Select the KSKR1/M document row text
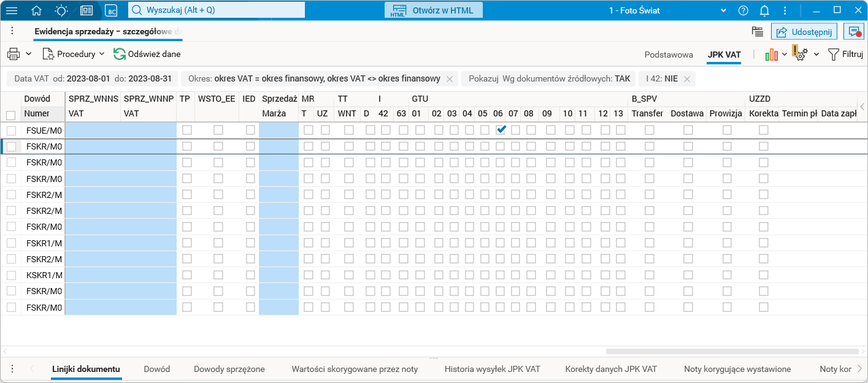The width and height of the screenshot is (868, 383). tap(44, 275)
